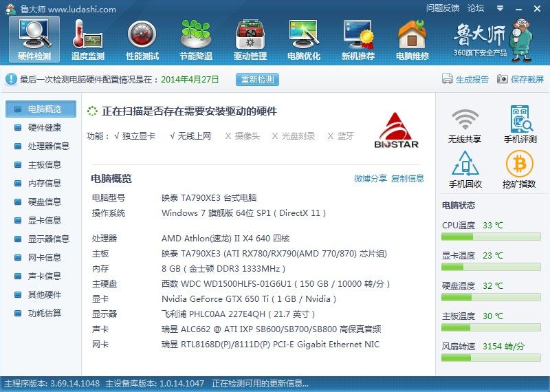Select 电脑概览 in the sidebar
This screenshot has width=550, height=392.
pos(41,109)
